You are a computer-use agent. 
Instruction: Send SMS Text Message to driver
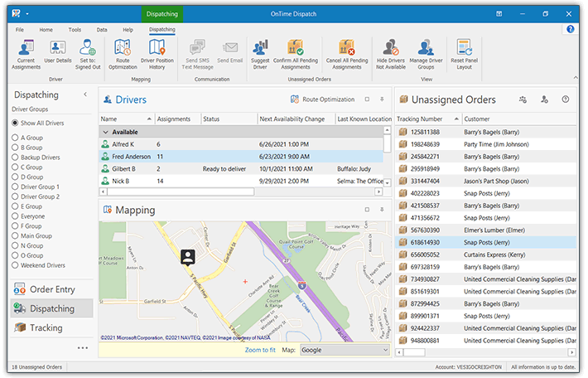[x=198, y=55]
